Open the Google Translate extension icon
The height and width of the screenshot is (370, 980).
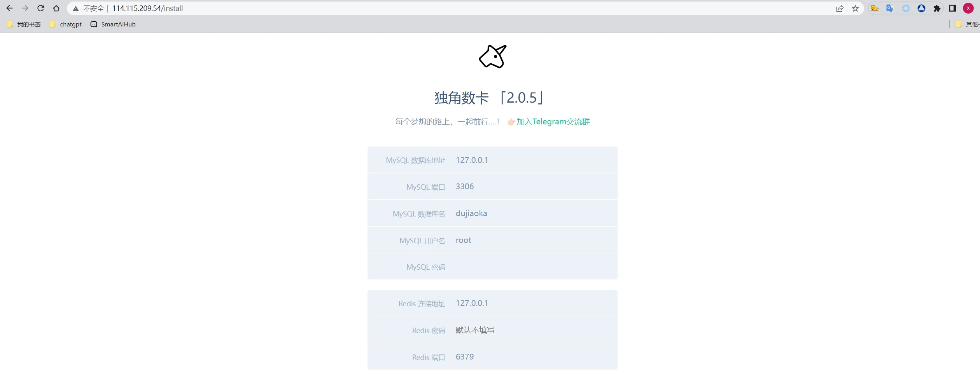coord(890,8)
